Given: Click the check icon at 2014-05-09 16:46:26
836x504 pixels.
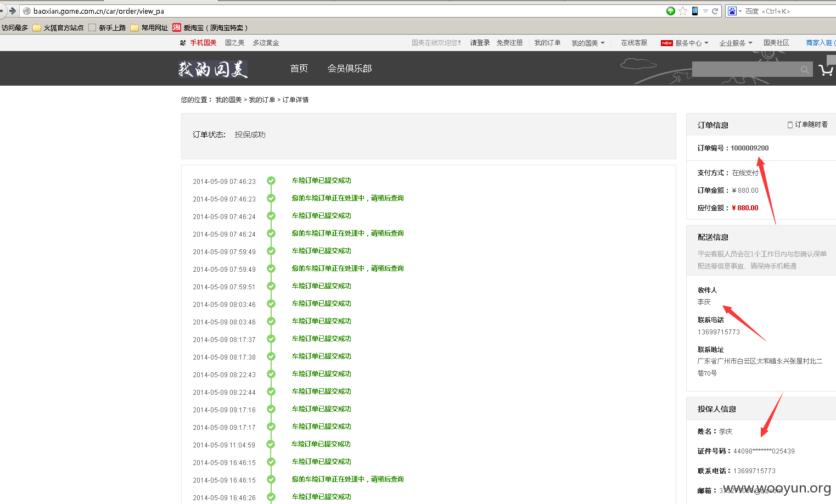Looking at the screenshot, I should pyautogui.click(x=271, y=497).
